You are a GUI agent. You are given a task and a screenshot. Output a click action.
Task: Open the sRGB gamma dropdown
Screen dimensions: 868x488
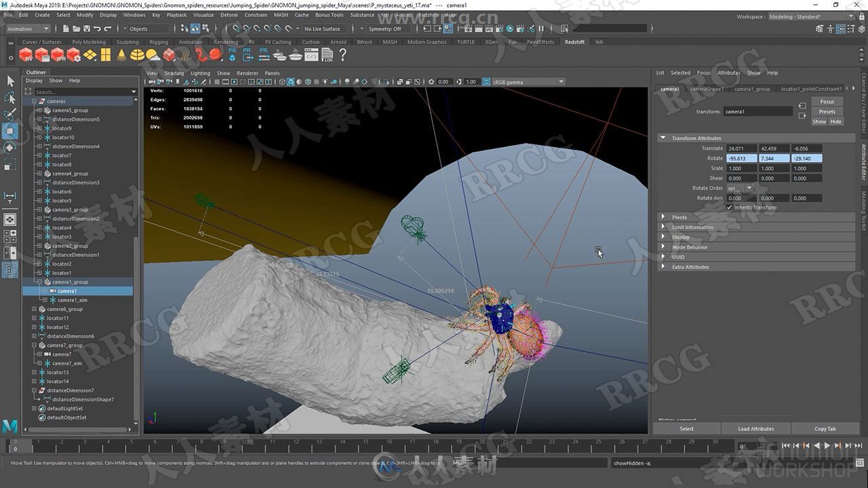pyautogui.click(x=528, y=82)
